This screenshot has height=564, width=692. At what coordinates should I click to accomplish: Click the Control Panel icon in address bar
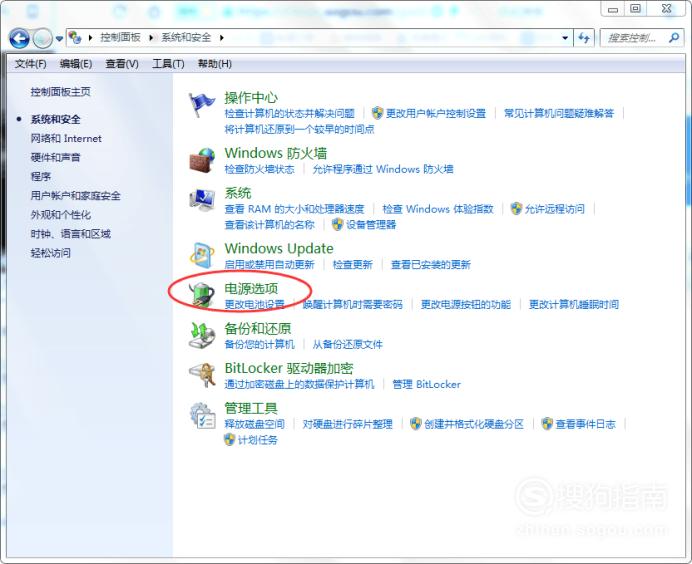pos(75,38)
